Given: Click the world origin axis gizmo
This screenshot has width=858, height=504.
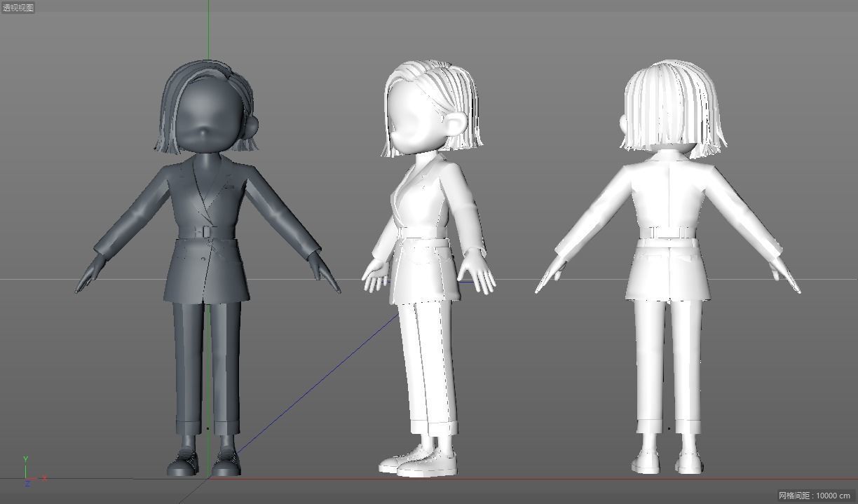Looking at the screenshot, I should (26, 479).
